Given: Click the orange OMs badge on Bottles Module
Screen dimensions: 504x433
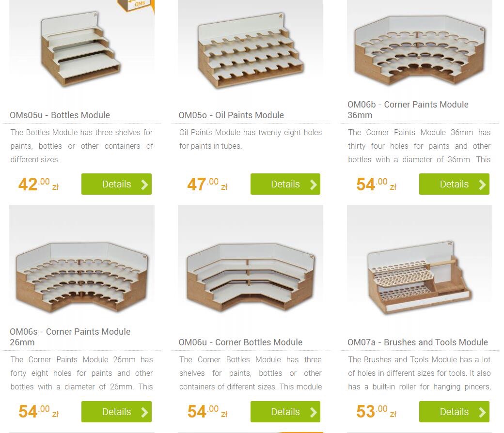Looking at the screenshot, I should click(x=137, y=5).
